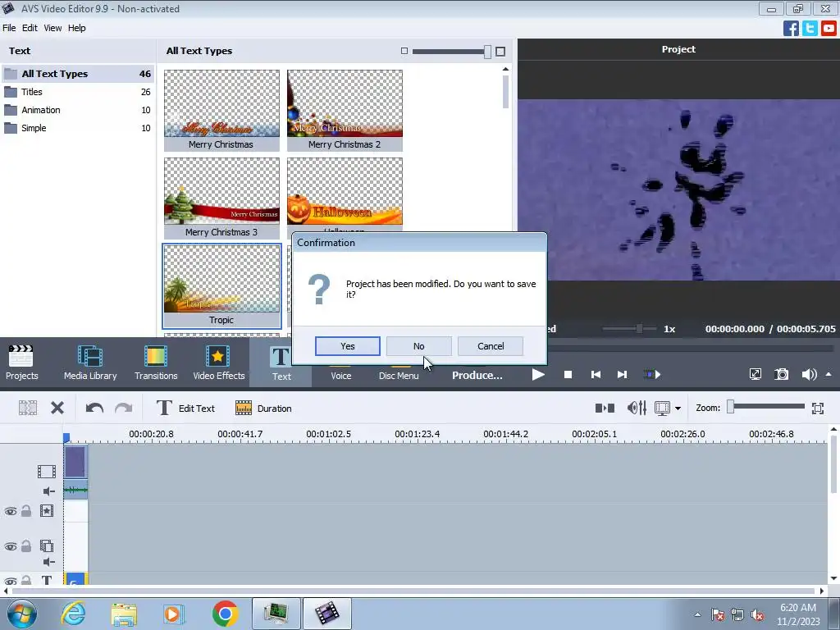
Task: Click No in Confirmation dialog
Action: 419,346
